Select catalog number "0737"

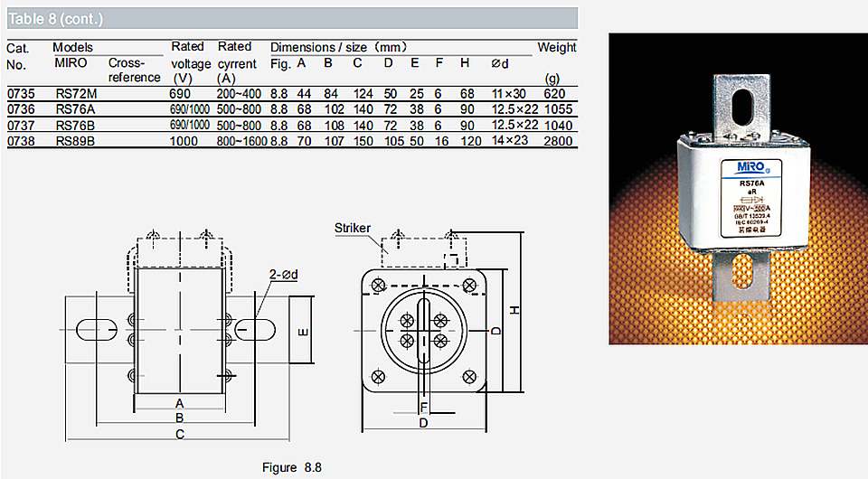[21, 125]
